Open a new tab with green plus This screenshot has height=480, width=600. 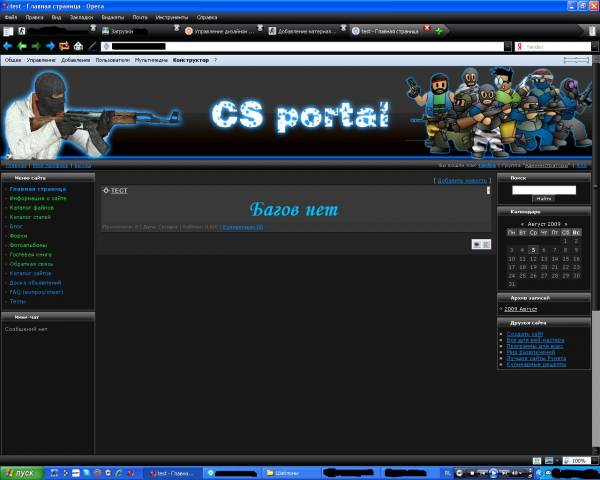(x=439, y=31)
